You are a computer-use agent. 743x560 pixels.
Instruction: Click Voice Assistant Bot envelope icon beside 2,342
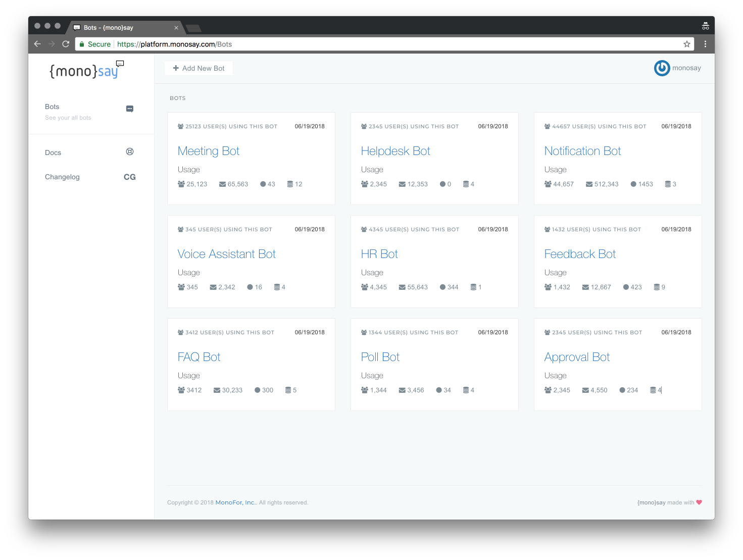click(x=213, y=287)
